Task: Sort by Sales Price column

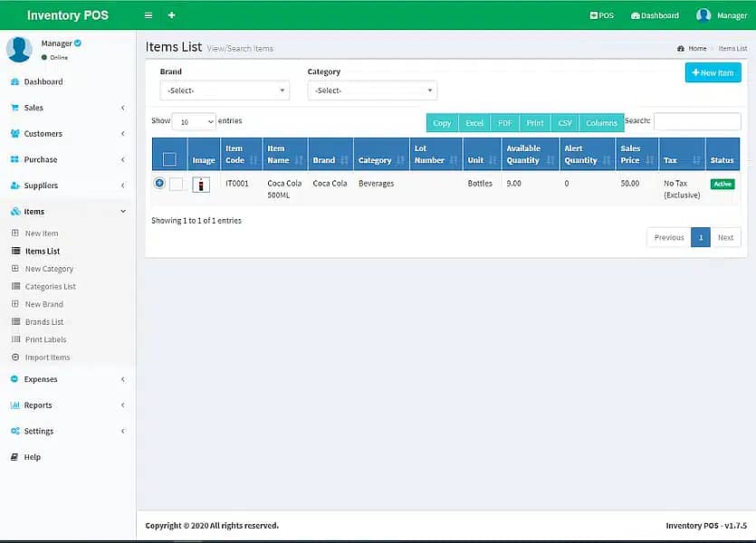Action: coord(636,154)
